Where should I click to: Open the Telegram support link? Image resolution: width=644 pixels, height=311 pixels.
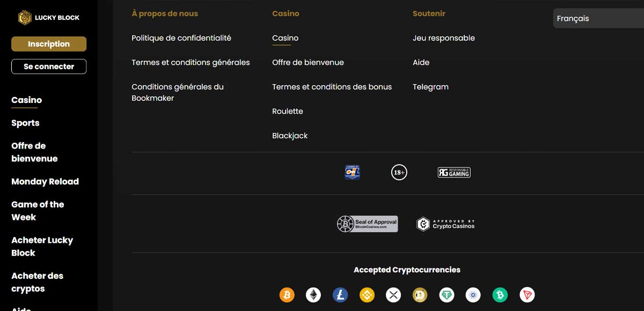(430, 87)
